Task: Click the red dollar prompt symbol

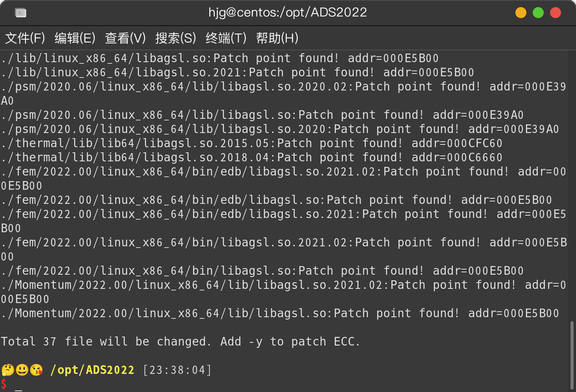Action: click(4, 384)
